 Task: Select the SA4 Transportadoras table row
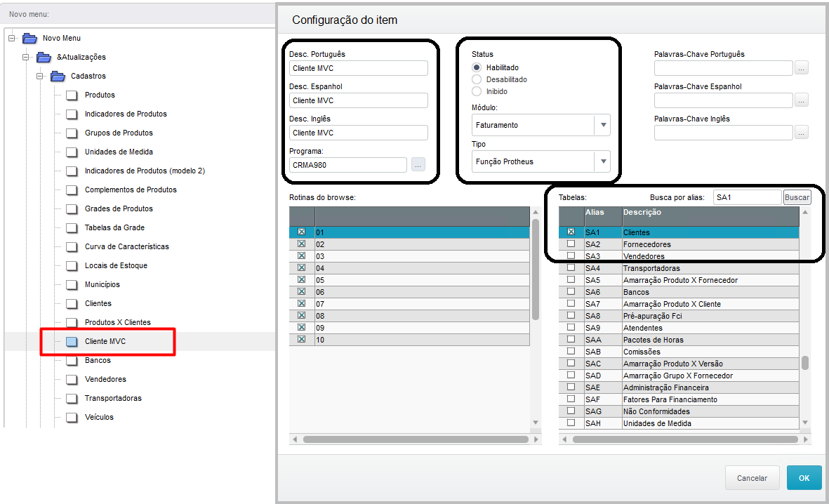click(x=679, y=268)
